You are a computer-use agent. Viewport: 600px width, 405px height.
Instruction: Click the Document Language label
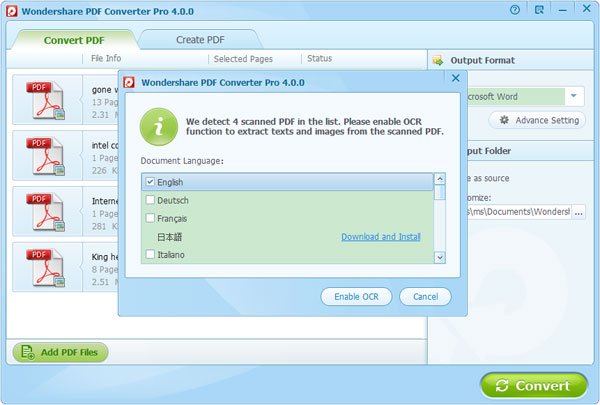(x=182, y=161)
